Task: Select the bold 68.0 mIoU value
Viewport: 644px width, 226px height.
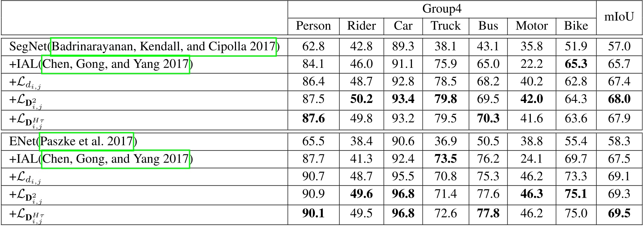Action: coord(619,99)
